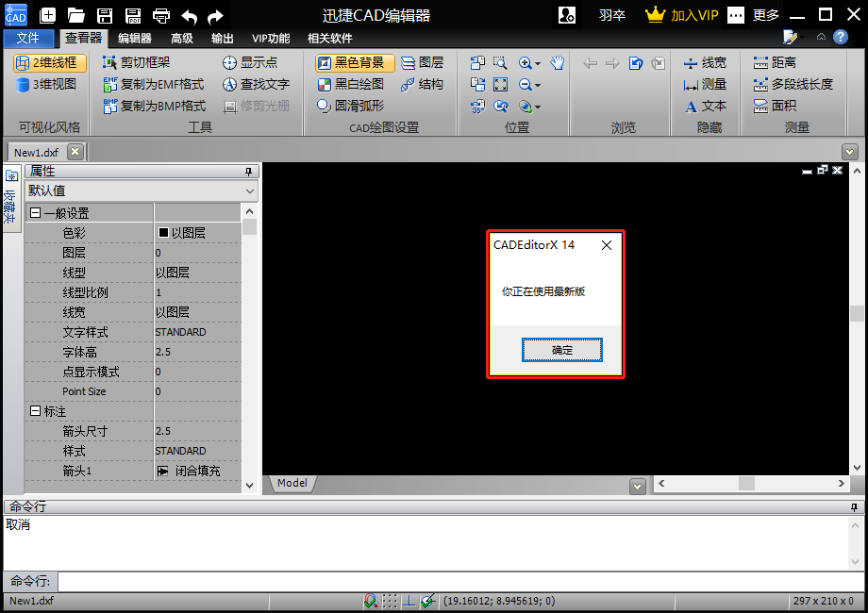This screenshot has width=868, height=613.
Task: Click the save floppy disk icon
Action: coord(105,15)
